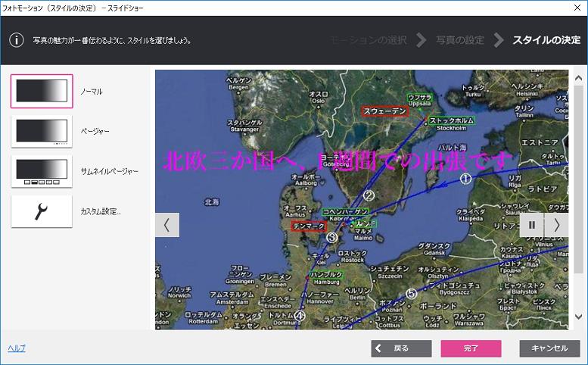Click scrollbar down arrow
Image resolution: width=588 pixels, height=365 pixels.
click(579, 317)
